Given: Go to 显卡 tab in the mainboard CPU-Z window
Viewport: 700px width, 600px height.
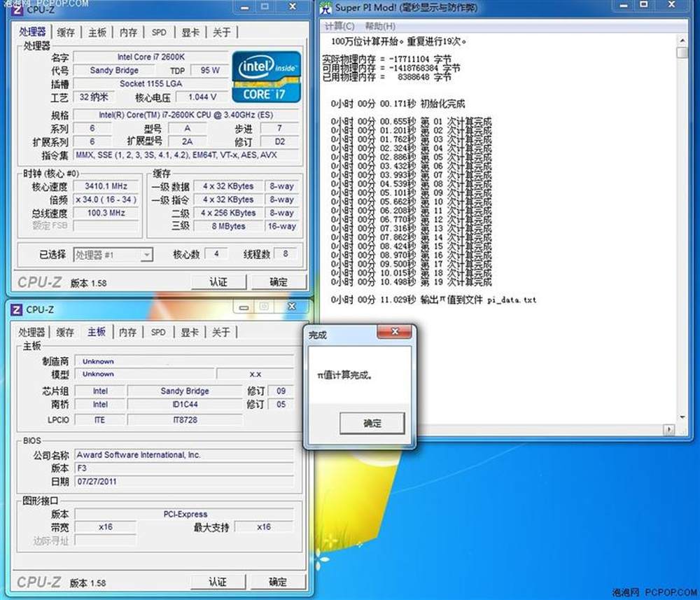Looking at the screenshot, I should tap(190, 332).
